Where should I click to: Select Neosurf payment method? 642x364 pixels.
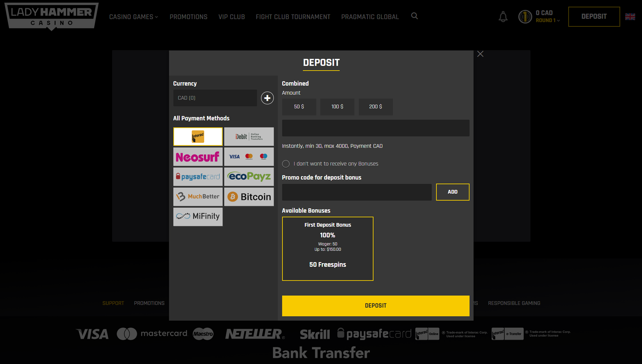click(x=198, y=157)
